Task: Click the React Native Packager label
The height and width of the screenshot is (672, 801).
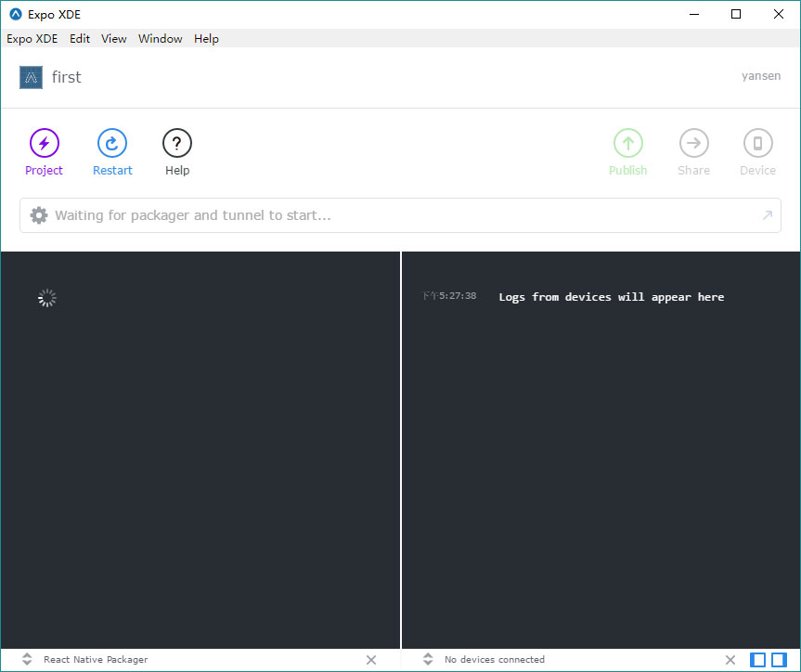Action: 96,659
